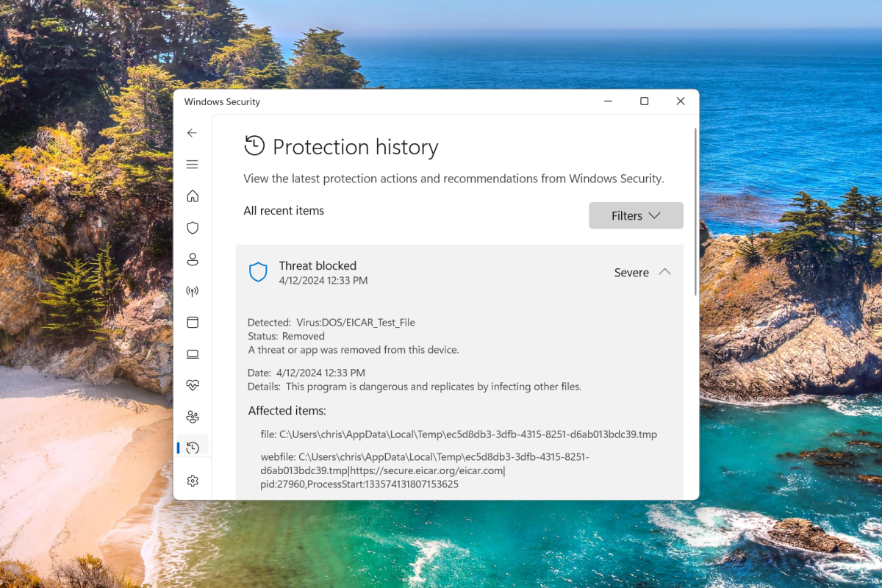Screen dimensions: 882x588
Task: Open Account protection person icon
Action: (x=193, y=259)
